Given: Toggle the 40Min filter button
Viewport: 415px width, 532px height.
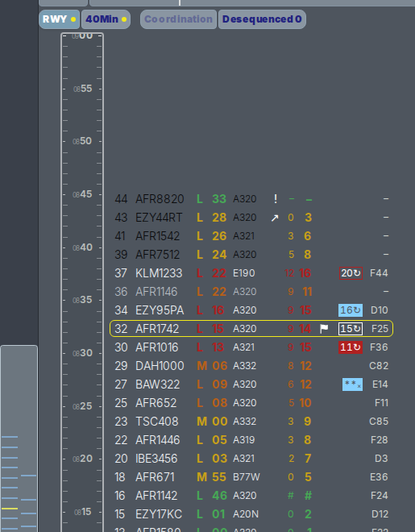Looking at the screenshot, I should click(x=106, y=19).
